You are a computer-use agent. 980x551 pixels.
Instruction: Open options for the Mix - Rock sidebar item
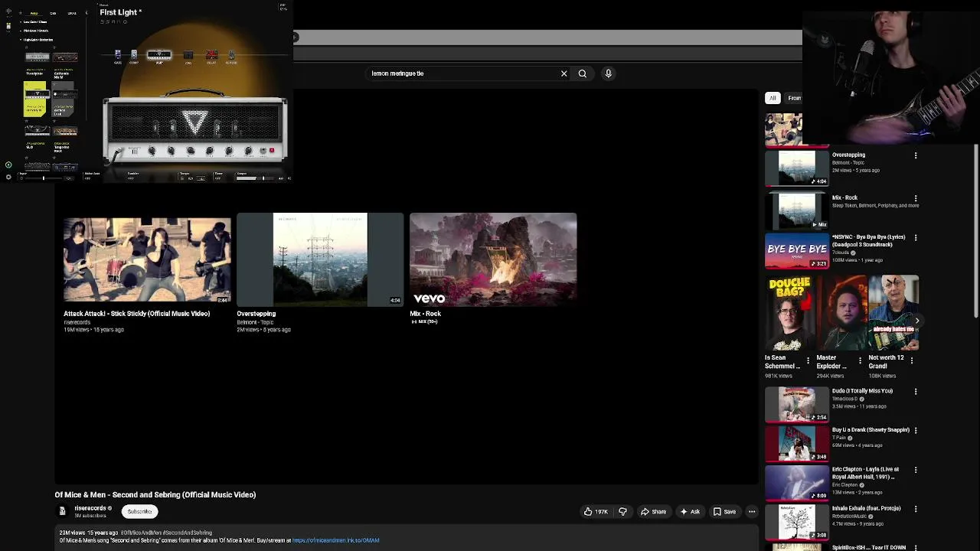[x=916, y=198]
